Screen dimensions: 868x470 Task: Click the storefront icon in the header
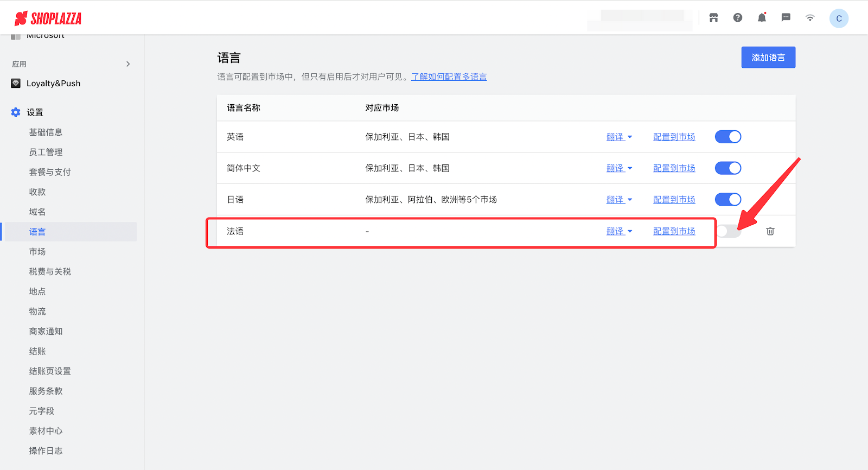[x=713, y=18]
